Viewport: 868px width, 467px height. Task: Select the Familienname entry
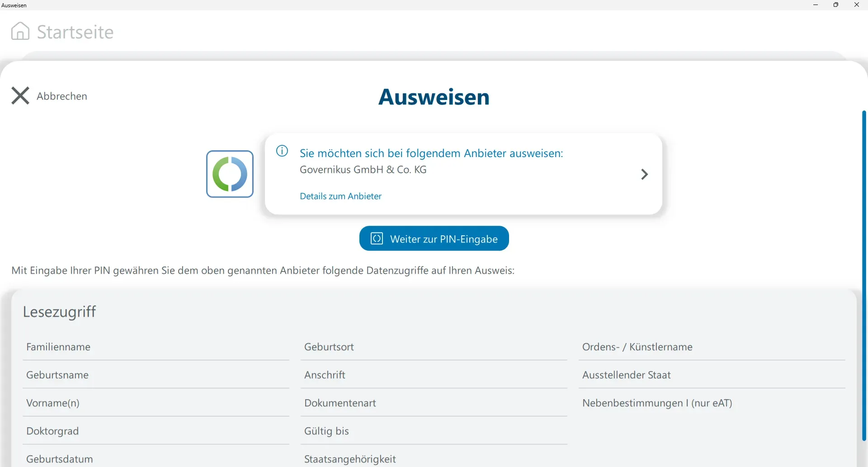(58, 347)
